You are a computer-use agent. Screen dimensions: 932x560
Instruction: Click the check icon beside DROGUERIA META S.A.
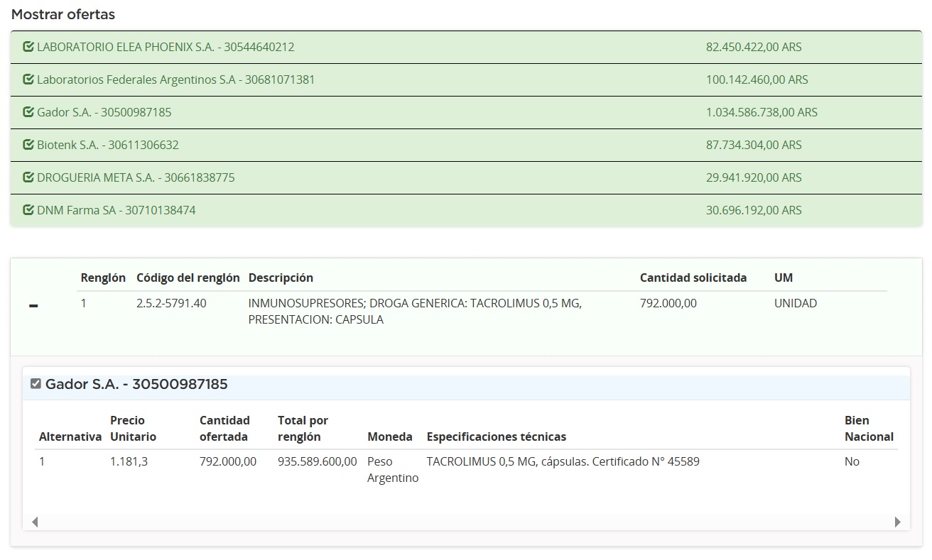(x=28, y=177)
